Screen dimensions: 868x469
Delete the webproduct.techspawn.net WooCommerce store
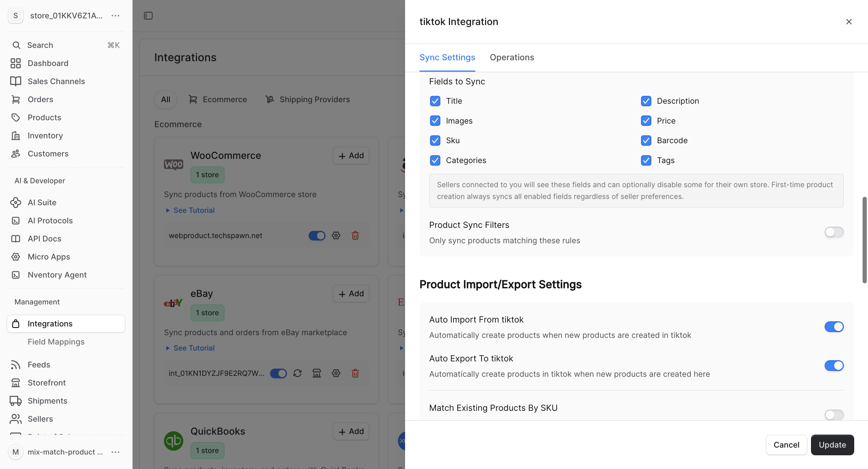(355, 235)
